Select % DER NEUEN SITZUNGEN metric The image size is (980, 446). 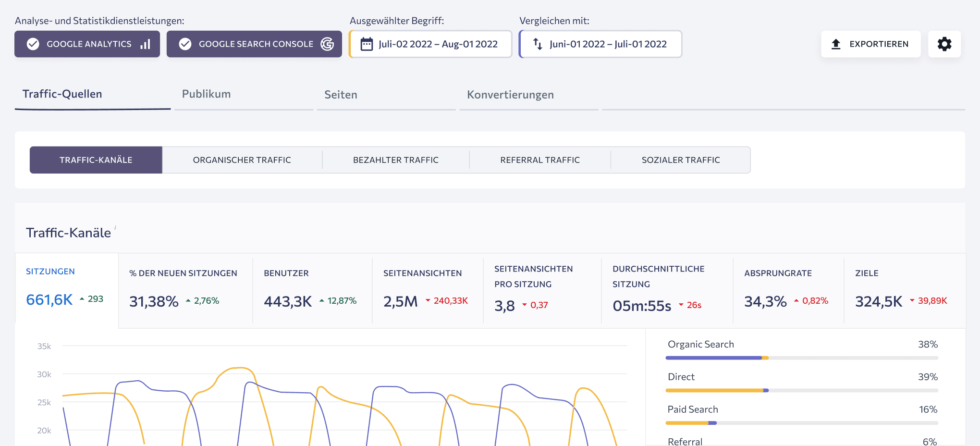pos(185,291)
